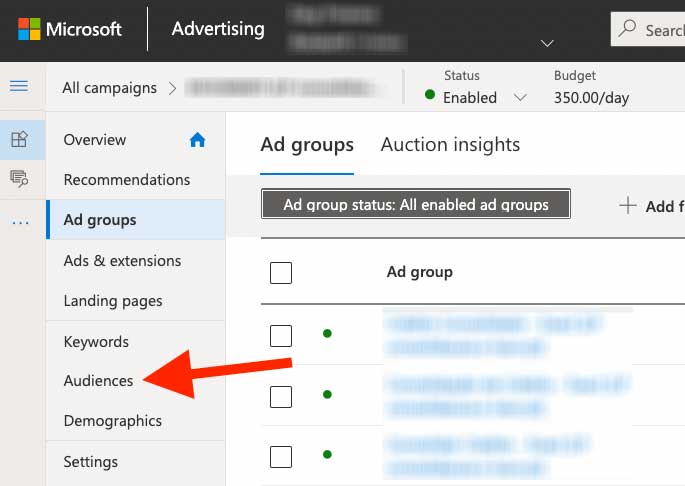Image resolution: width=685 pixels, height=486 pixels.
Task: Open the campaigns dashboard grid icon
Action: point(19,139)
